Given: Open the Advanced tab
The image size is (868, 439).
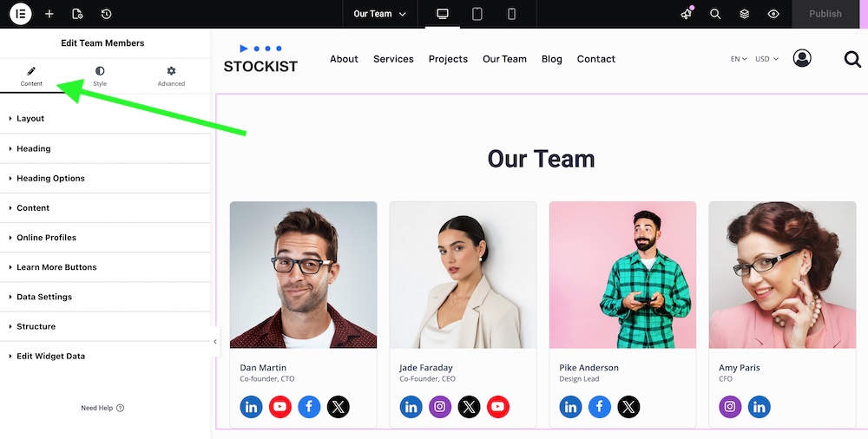Looking at the screenshot, I should (171, 76).
